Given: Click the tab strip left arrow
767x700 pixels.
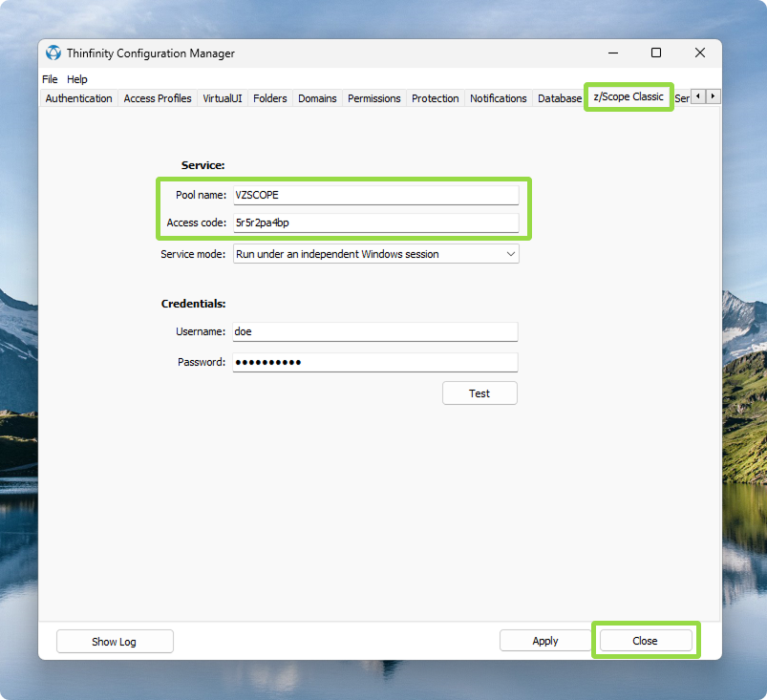Looking at the screenshot, I should click(698, 95).
